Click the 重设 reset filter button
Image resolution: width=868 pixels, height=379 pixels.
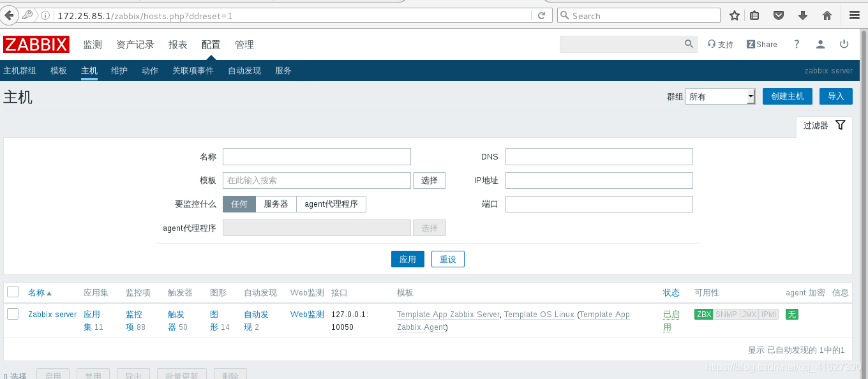click(x=448, y=259)
